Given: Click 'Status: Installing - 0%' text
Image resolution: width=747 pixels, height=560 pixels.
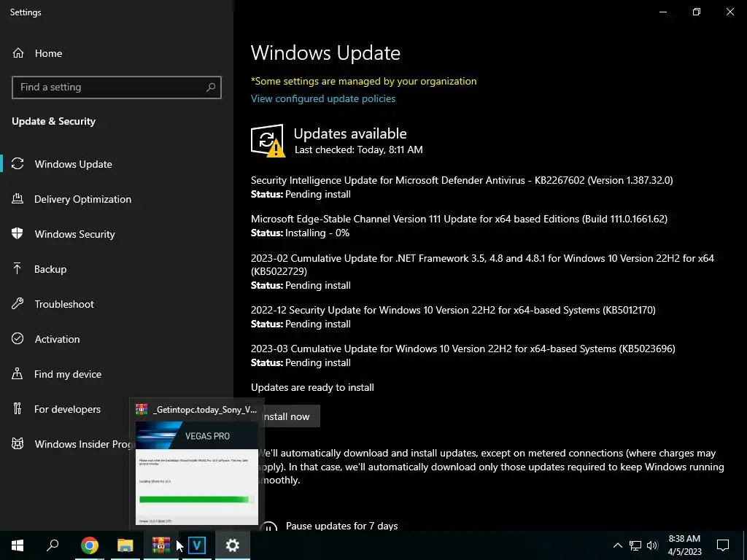Looking at the screenshot, I should (300, 233).
